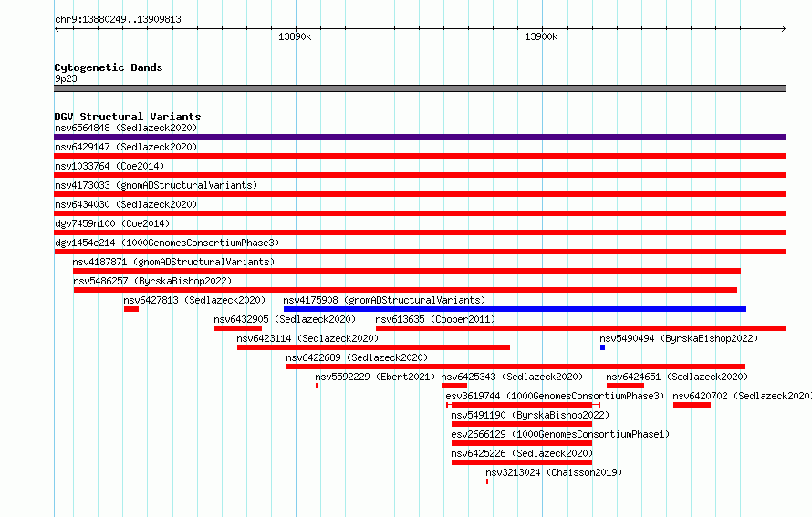The image size is (812, 517).
Task: Click the 13890k ruler label
Action: coord(295,36)
